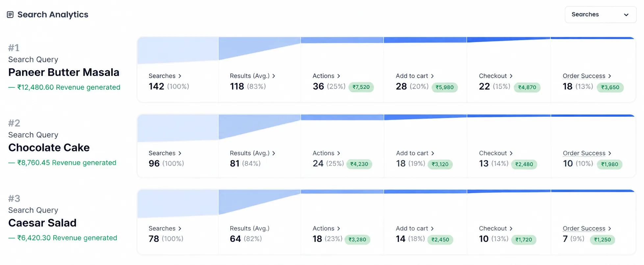Click the ₹3,120 Add to cart revenue badge
Viewport: 644px width, 265px height.
440,164
